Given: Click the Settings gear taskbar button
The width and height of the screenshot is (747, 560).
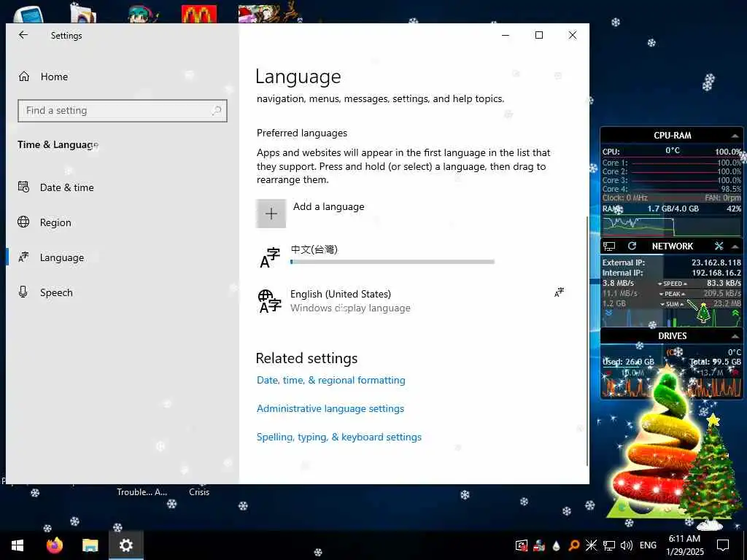Looking at the screenshot, I should coord(125,545).
